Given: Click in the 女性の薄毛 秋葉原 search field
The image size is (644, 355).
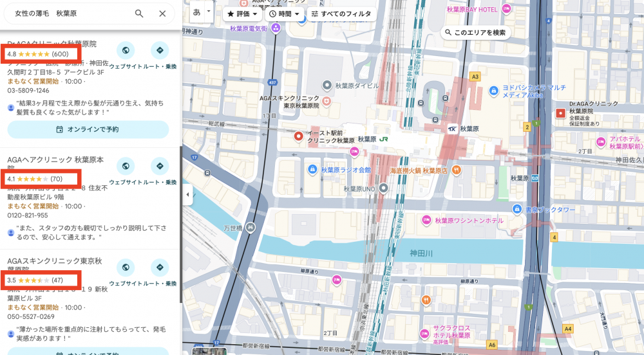Looking at the screenshot, I should point(71,14).
